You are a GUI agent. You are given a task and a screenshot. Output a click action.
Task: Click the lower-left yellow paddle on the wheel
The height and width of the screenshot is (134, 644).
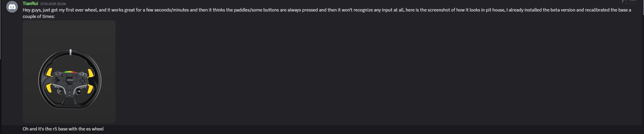48,88
